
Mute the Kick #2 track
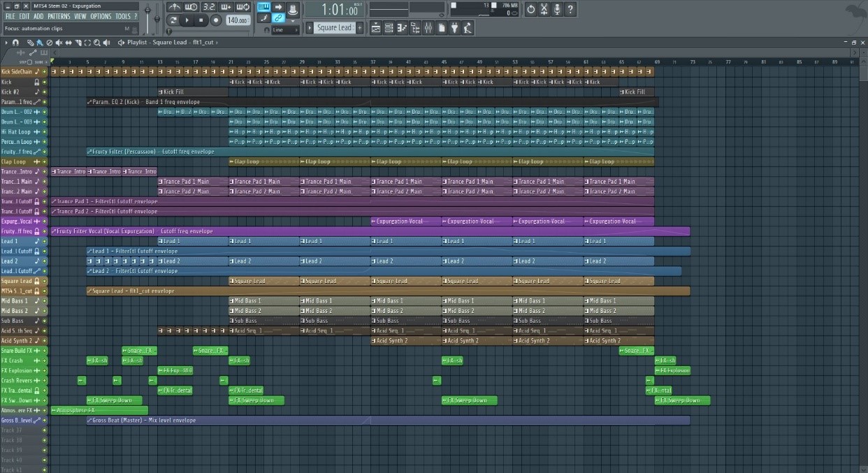(45, 92)
